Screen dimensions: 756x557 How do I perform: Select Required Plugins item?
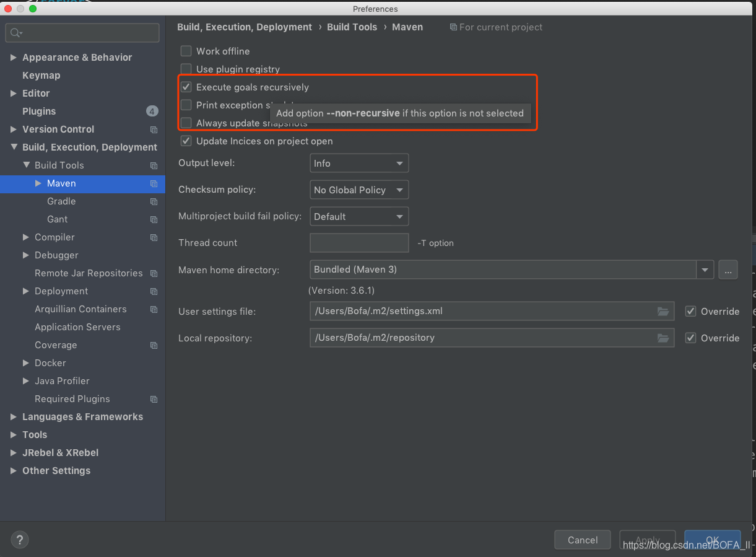click(x=72, y=399)
